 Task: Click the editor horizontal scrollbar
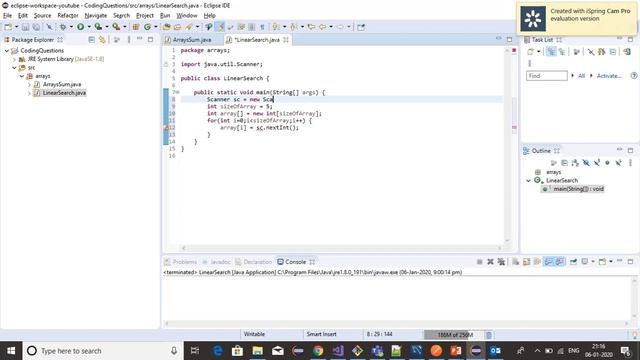click(x=341, y=248)
